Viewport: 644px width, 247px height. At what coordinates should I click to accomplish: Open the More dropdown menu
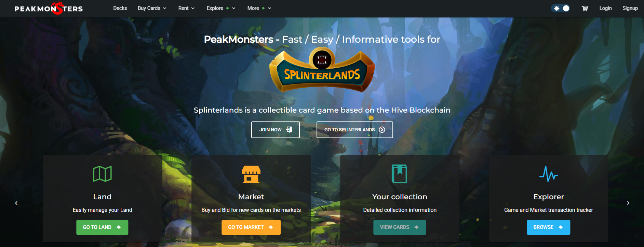[x=259, y=8]
